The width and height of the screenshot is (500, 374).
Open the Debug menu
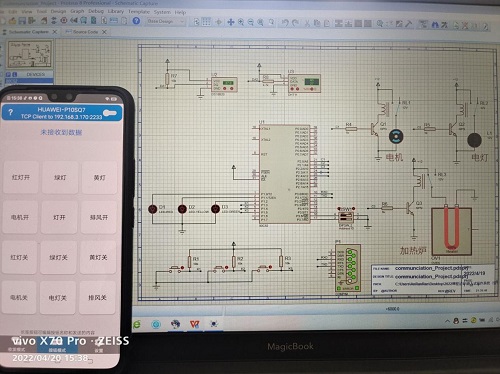click(x=96, y=11)
